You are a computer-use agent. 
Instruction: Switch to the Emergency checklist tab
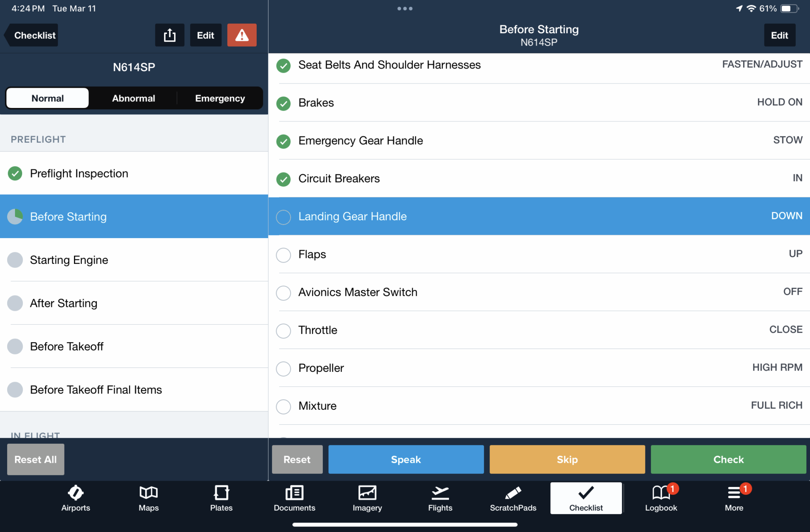click(220, 98)
